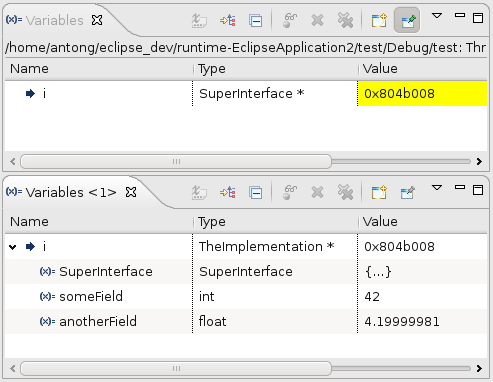This screenshot has height=382, width=493.
Task: Select the Variables tab in top panel
Action: [55, 21]
